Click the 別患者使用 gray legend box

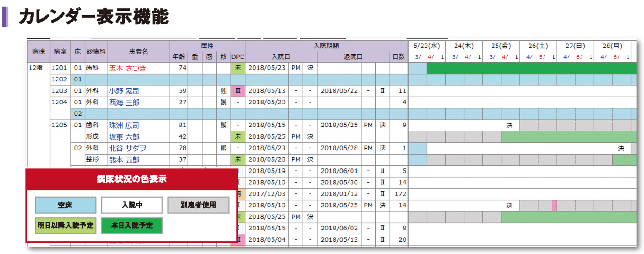click(198, 205)
